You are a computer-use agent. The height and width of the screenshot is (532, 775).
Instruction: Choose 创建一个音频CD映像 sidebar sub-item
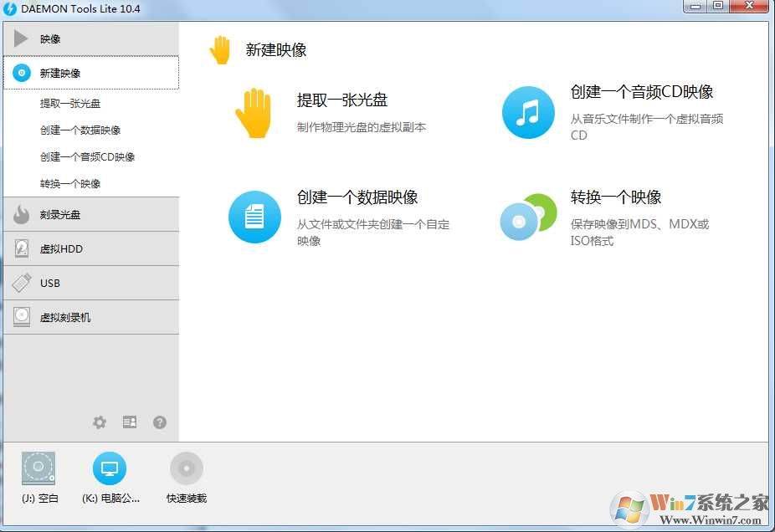[88, 156]
